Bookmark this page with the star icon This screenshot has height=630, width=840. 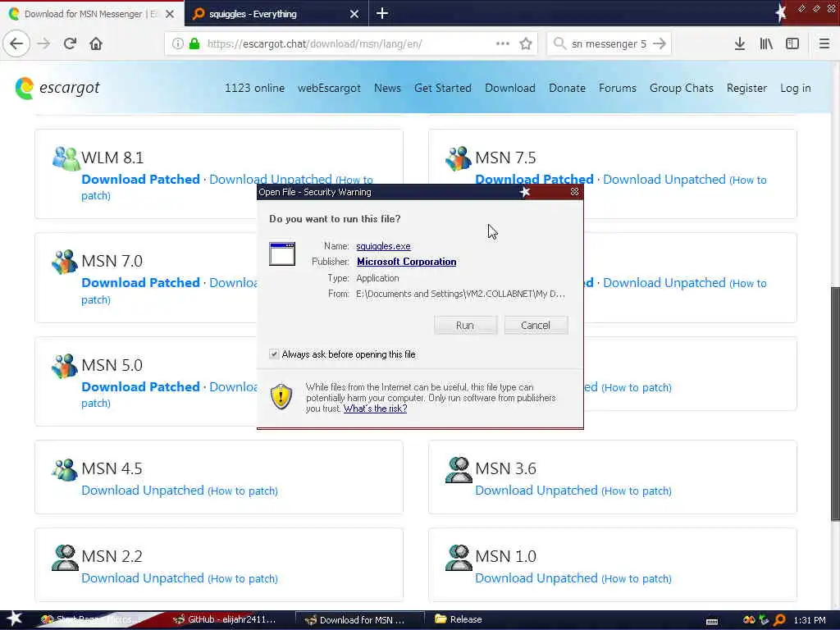click(x=526, y=43)
